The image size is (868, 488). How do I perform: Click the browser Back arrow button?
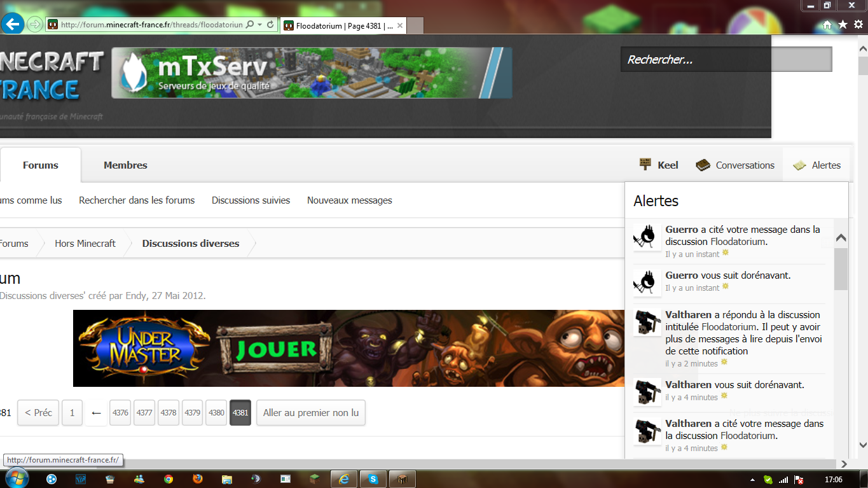[13, 24]
